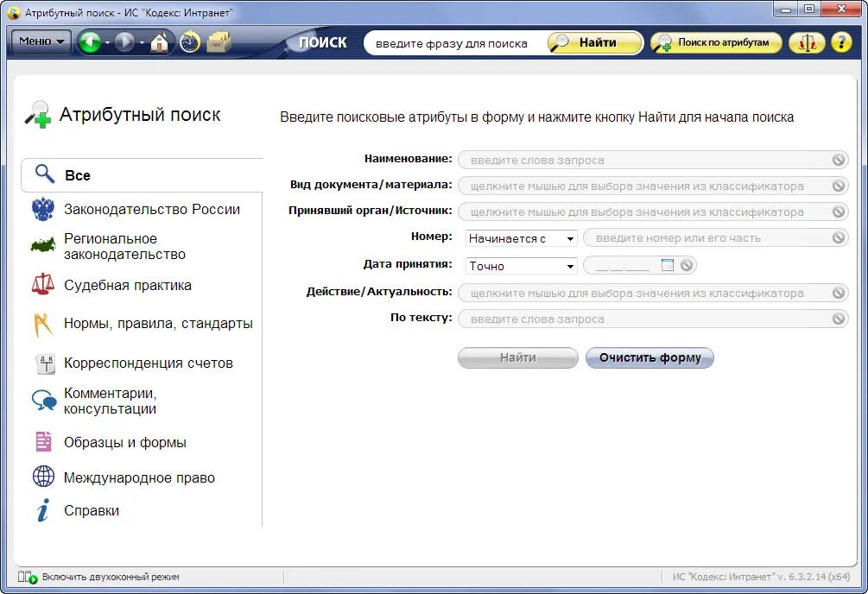This screenshot has height=594, width=868.
Task: Click the magnifier icon beside Все
Action: (x=45, y=174)
